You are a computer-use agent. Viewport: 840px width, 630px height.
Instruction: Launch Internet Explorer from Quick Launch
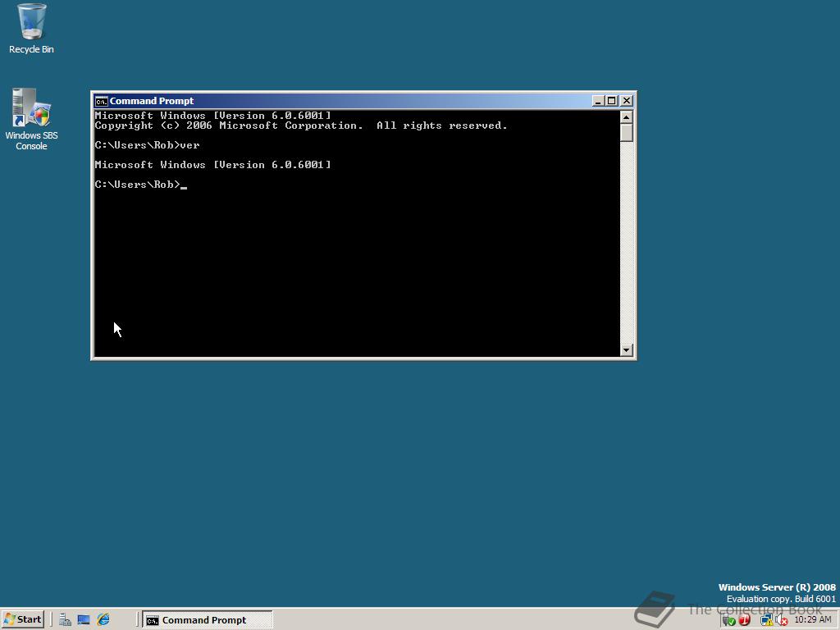point(103,620)
